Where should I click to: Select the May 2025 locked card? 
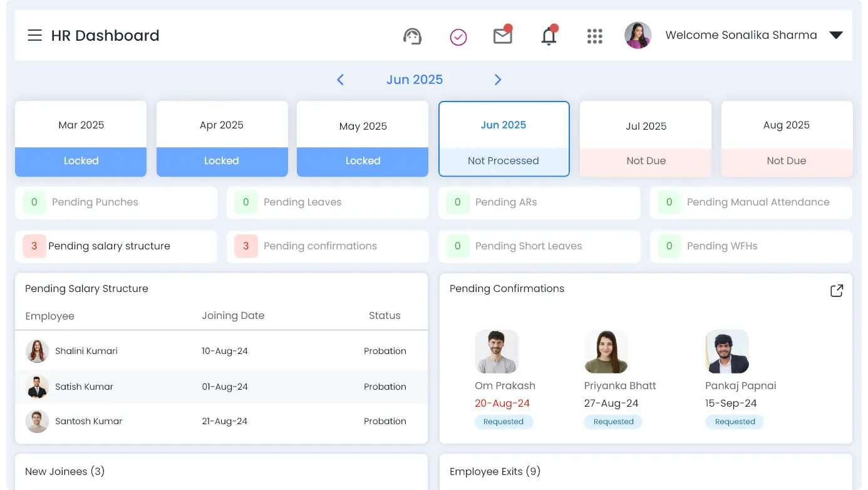pyautogui.click(x=363, y=139)
